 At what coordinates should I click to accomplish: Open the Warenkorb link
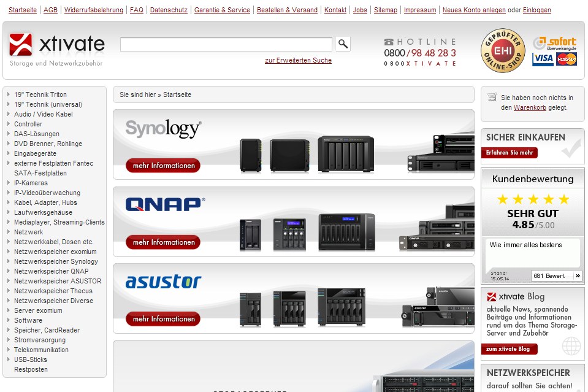click(530, 107)
